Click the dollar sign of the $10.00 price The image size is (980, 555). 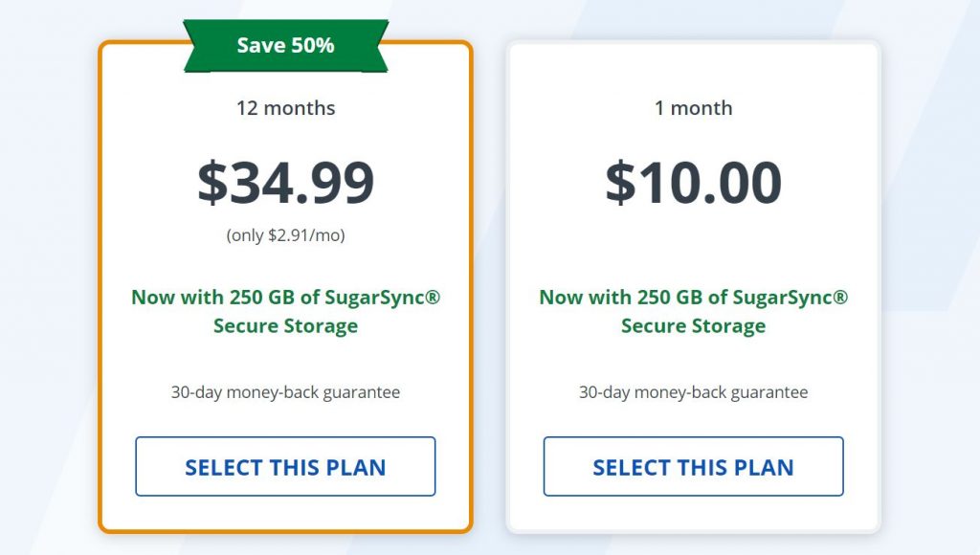620,183
